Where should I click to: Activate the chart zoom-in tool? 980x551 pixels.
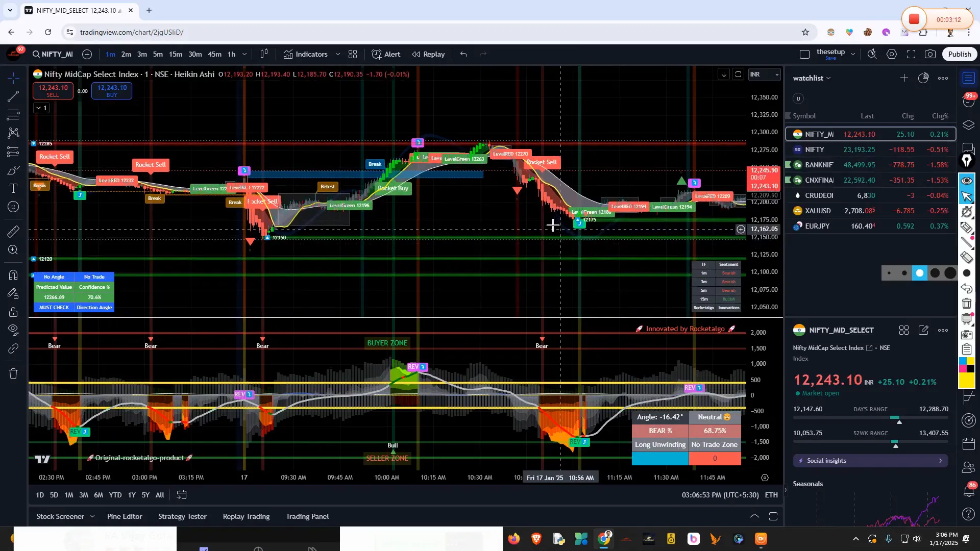coord(13,250)
